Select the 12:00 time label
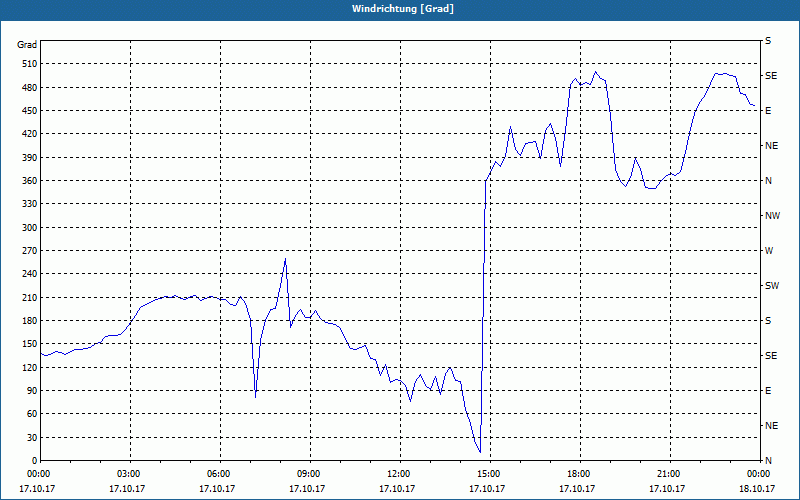 point(397,474)
